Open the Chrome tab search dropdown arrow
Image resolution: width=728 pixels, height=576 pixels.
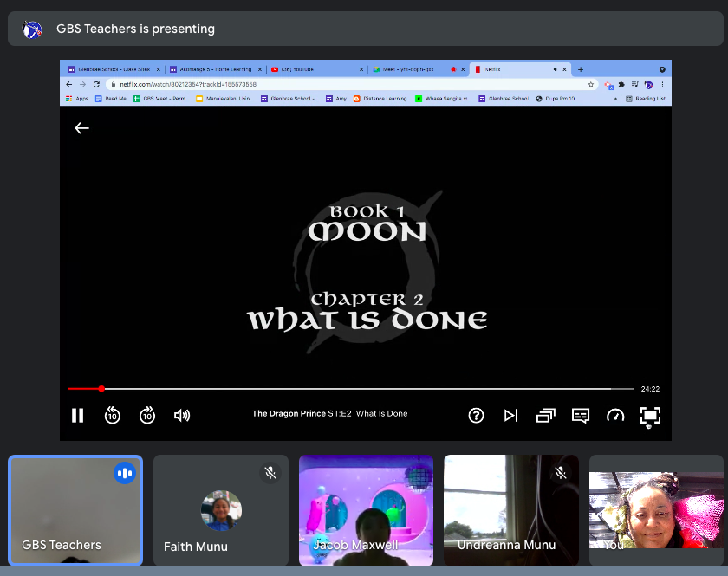coord(662,69)
